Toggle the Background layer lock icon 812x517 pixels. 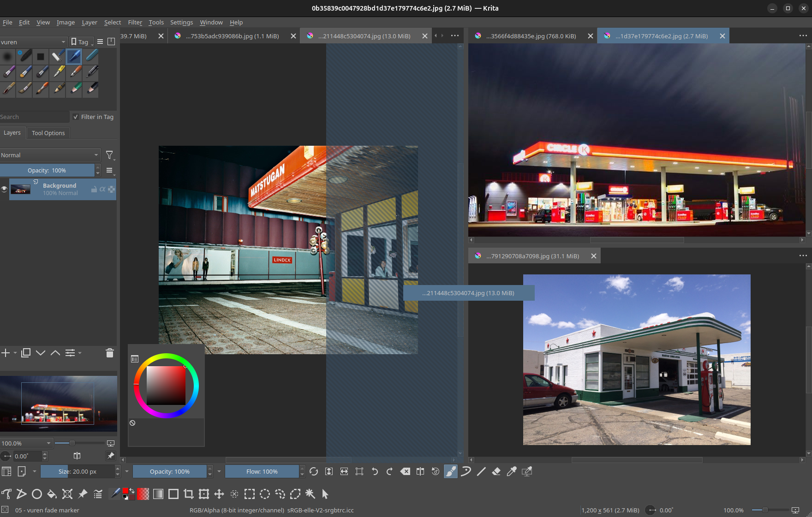[x=94, y=189]
